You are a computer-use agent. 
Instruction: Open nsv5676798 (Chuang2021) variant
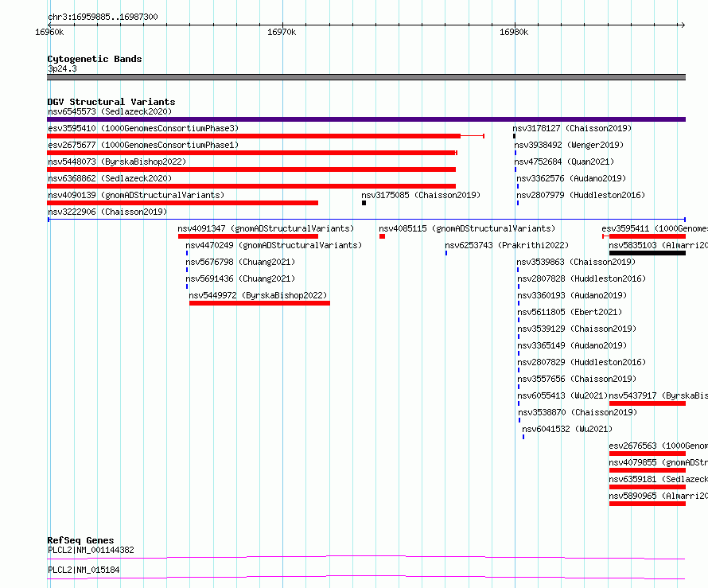[x=240, y=262]
